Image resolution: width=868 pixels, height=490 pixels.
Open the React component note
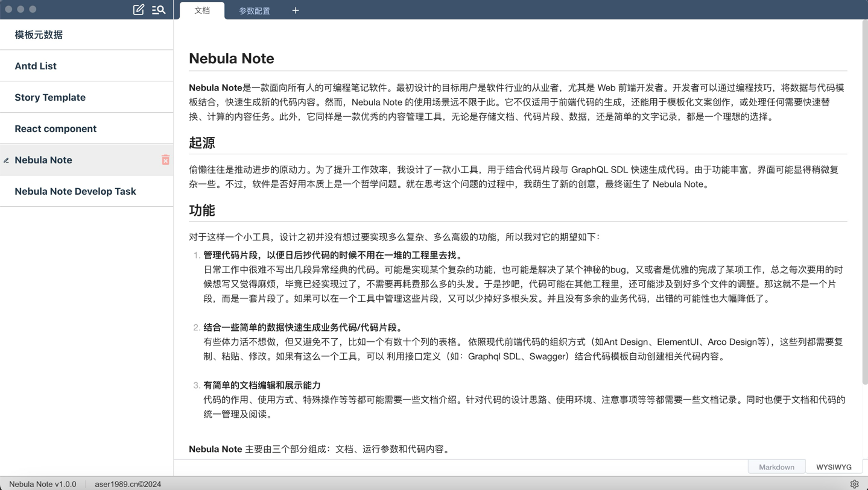click(87, 128)
